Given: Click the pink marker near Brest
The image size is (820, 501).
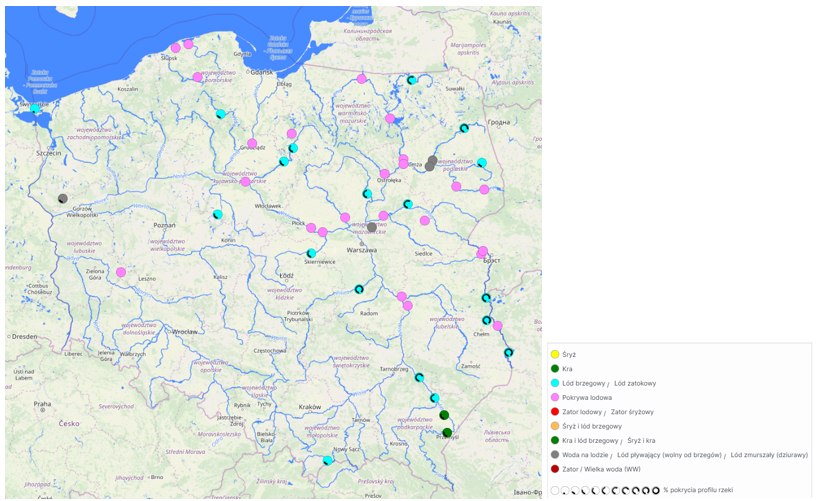Looking at the screenshot, I should [482, 252].
